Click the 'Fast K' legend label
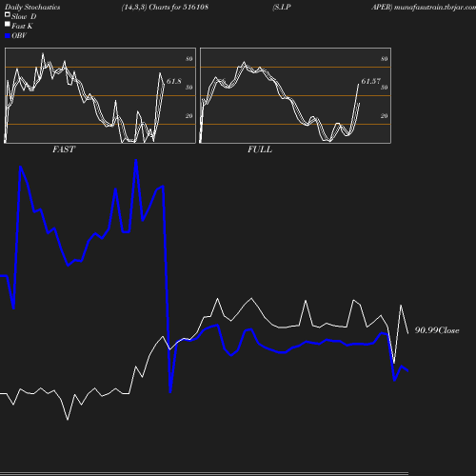The height and width of the screenshot is (476, 476). tap(22, 26)
